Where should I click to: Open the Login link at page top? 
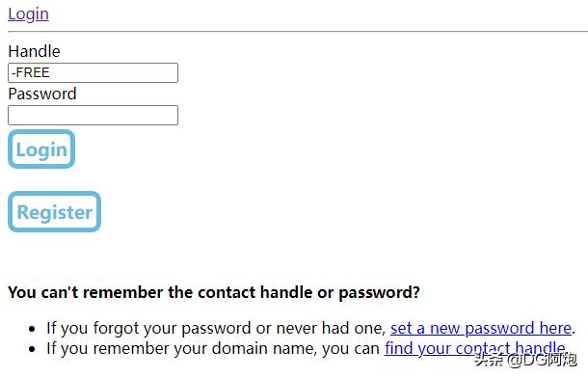tap(29, 14)
